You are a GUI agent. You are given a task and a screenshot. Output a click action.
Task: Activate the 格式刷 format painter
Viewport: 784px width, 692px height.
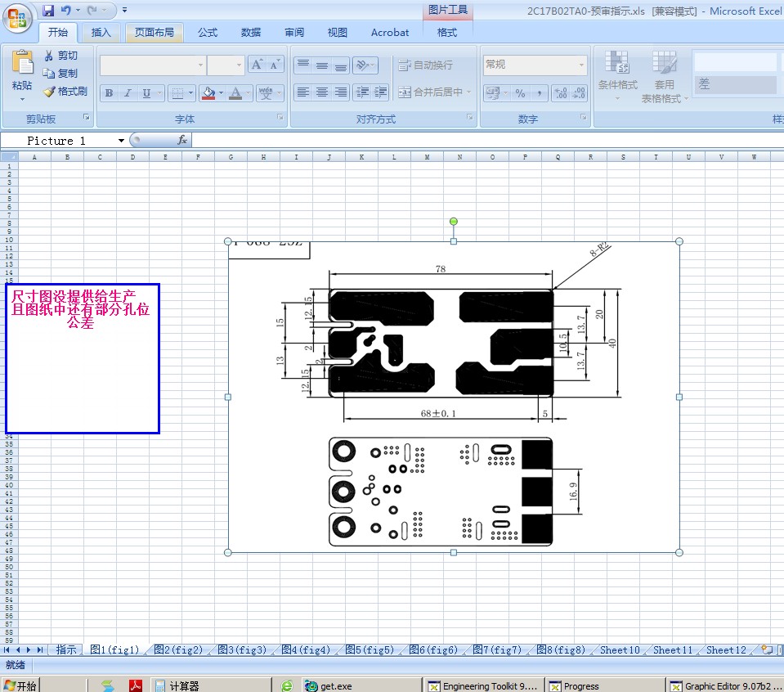[65, 92]
